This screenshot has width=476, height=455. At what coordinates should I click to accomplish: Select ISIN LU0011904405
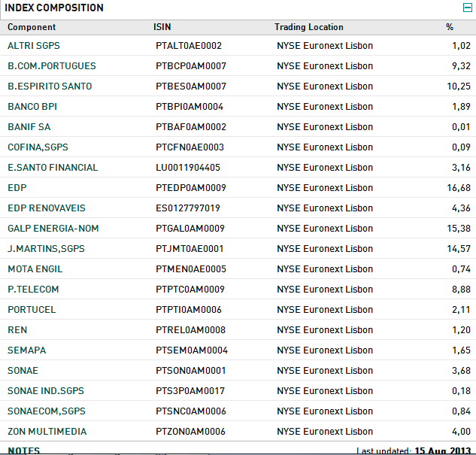[x=188, y=168]
